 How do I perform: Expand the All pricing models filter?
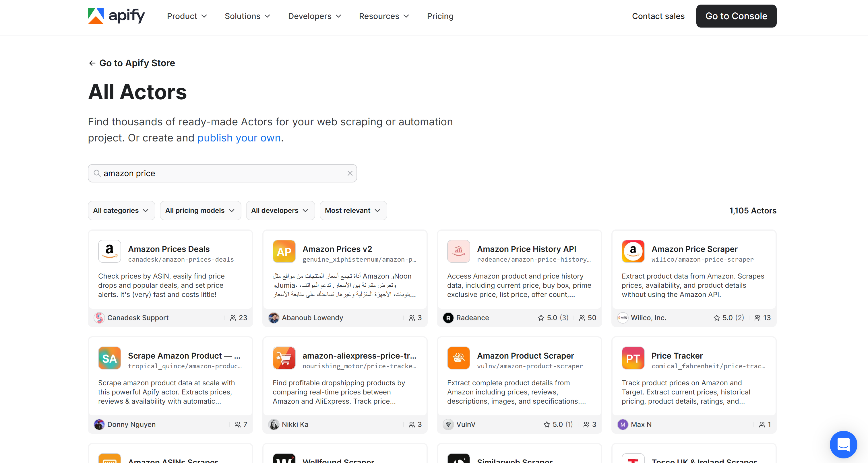tap(200, 210)
